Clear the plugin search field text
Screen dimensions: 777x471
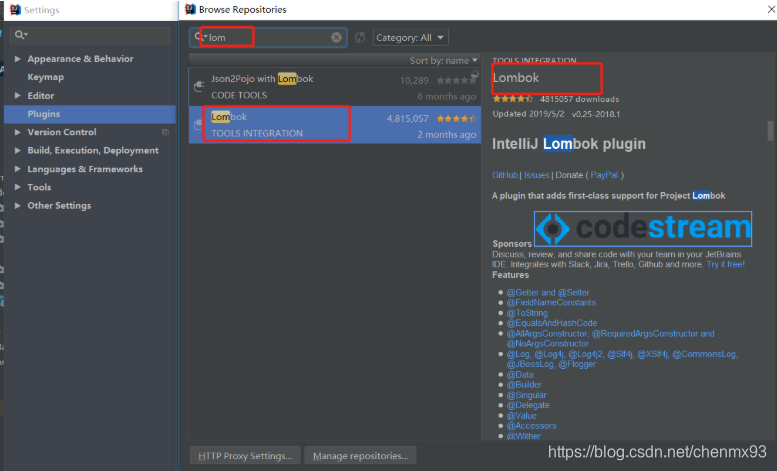click(x=336, y=37)
